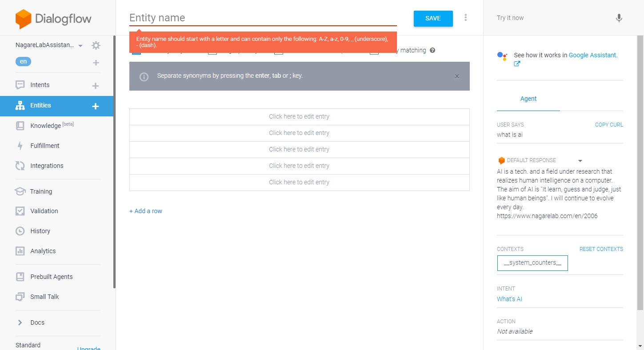Click the microphone icon

tap(619, 18)
